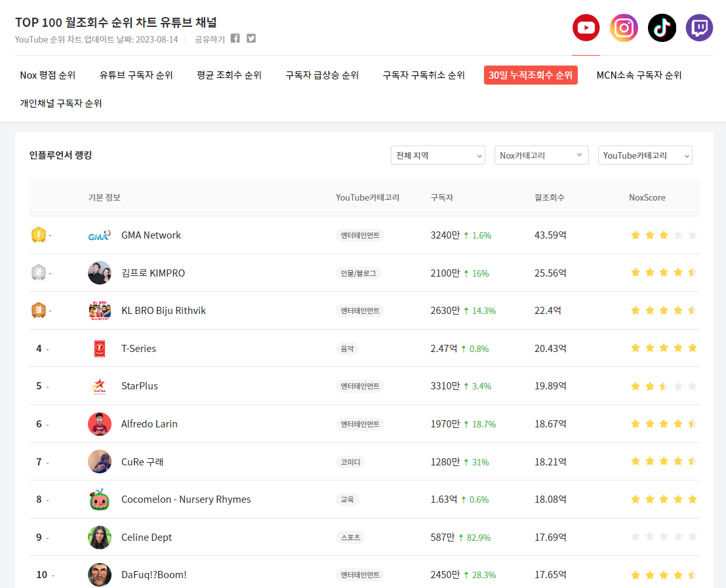Select the 구독자 급상승 순위 tab
The width and height of the screenshot is (726, 588).
coord(322,75)
